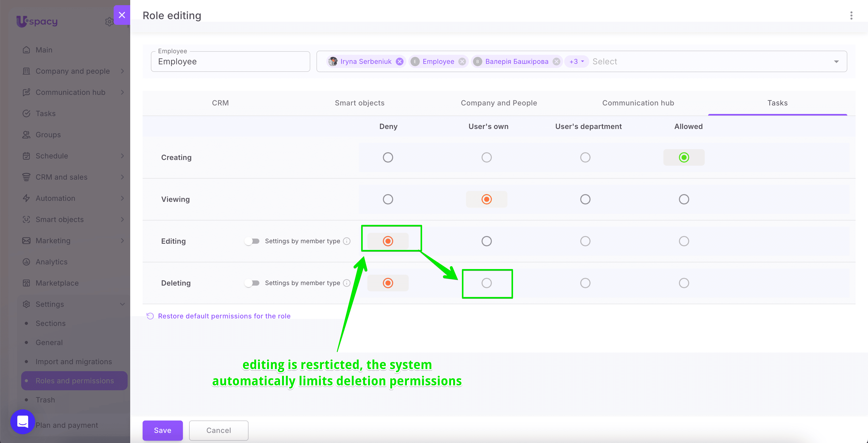Go to Tasks in the sidebar
Screen dimensions: 868x443
pos(45,114)
